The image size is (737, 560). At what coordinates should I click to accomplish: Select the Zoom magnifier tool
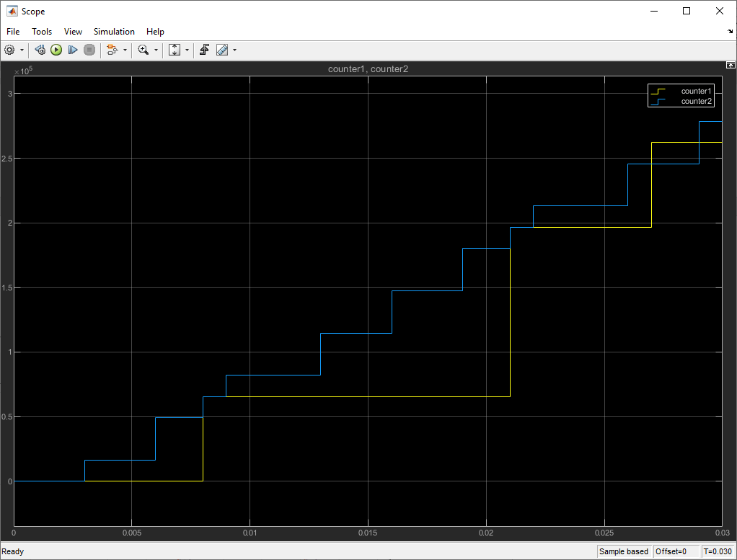pos(144,50)
